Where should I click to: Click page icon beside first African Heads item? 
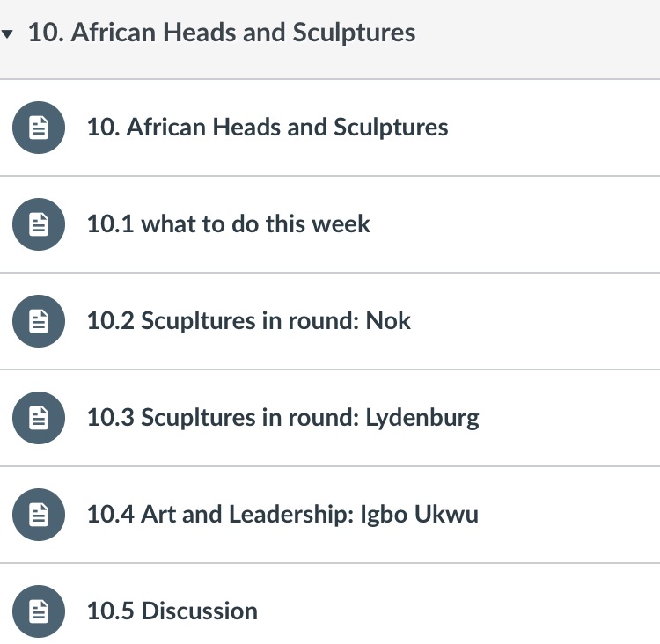click(38, 128)
